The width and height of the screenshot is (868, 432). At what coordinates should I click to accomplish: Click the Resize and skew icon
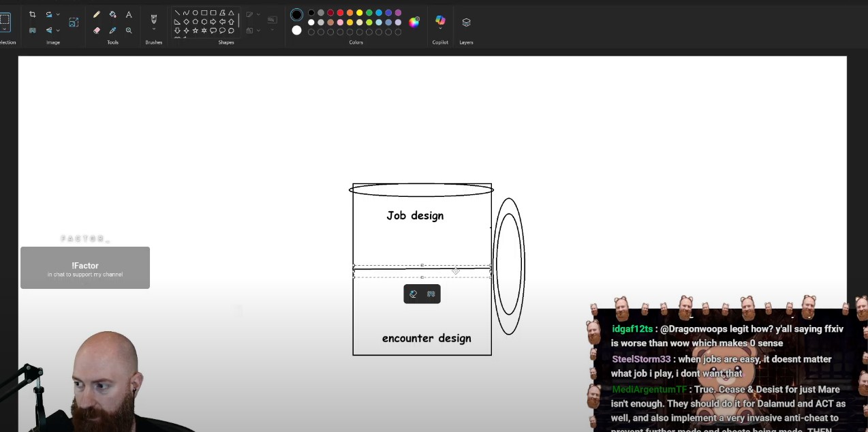[x=74, y=22]
